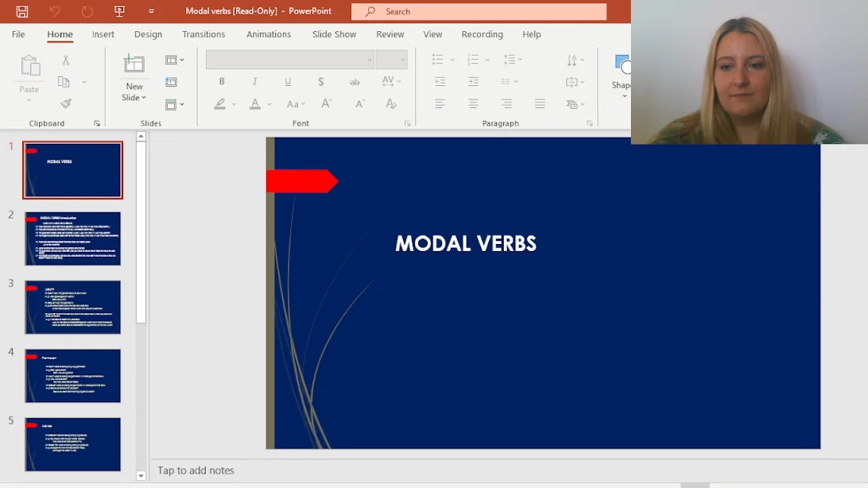Viewport: 868px width, 488px height.
Task: Open the slide Layout dropdown
Action: [x=174, y=60]
